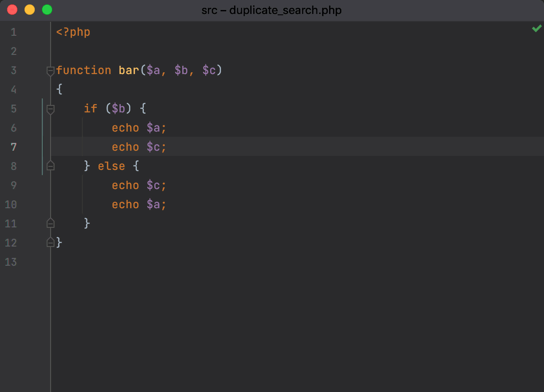Minimize the window with the yellow button
The width and height of the screenshot is (544, 392).
click(30, 10)
